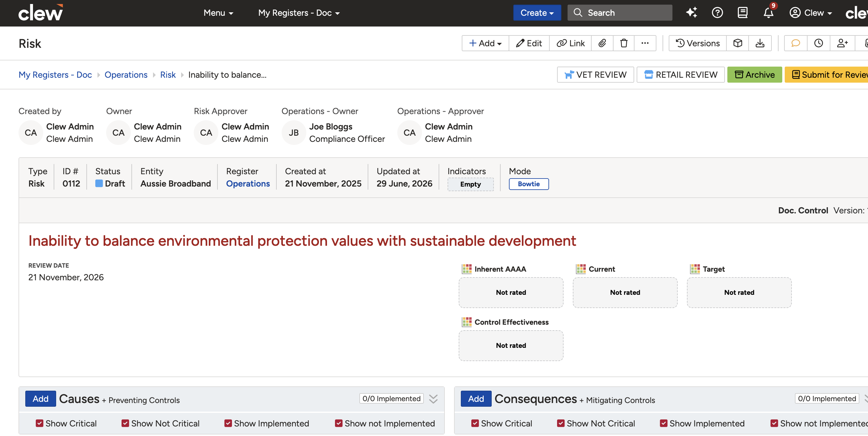Open the help question mark icon
The image size is (868, 436).
(717, 13)
